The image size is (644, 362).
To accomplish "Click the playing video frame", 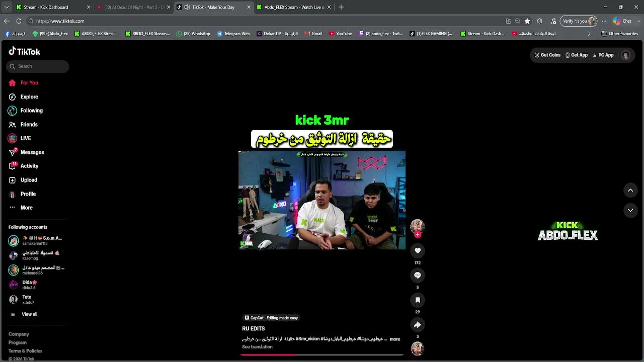I will pyautogui.click(x=322, y=200).
